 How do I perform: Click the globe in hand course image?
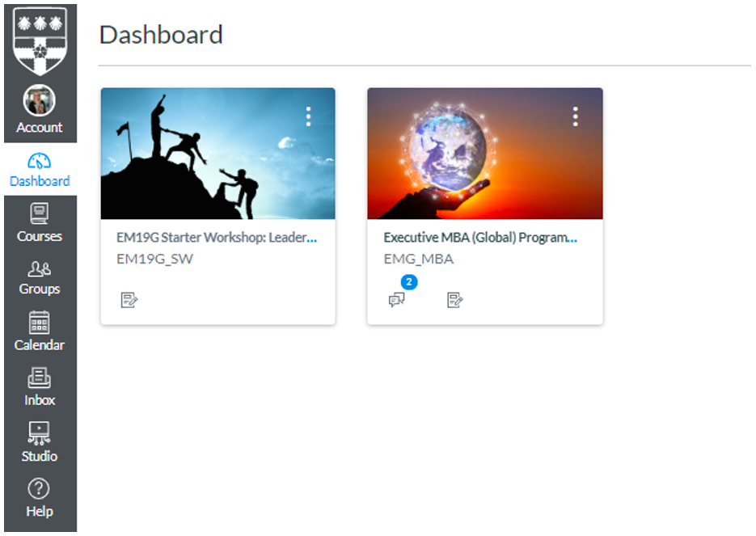point(484,154)
